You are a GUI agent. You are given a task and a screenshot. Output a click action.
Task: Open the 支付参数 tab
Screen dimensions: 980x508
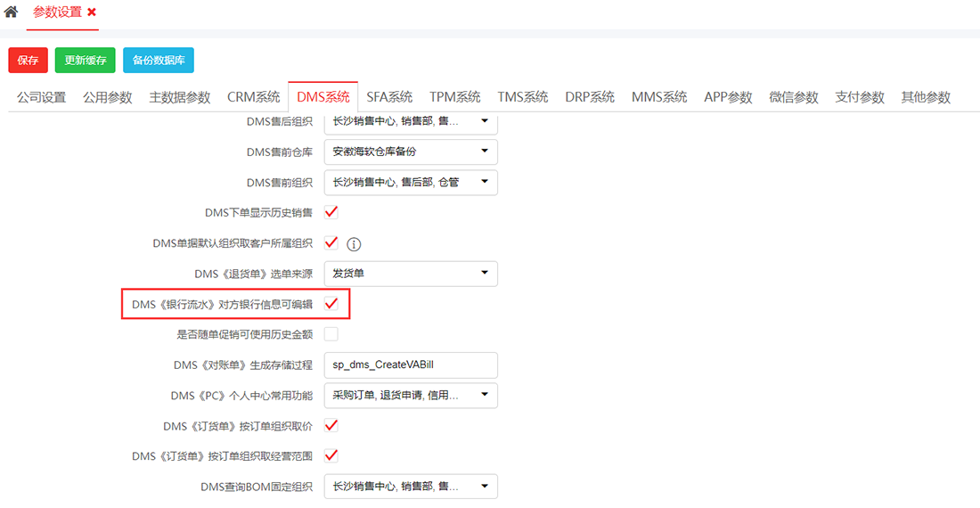tap(859, 97)
